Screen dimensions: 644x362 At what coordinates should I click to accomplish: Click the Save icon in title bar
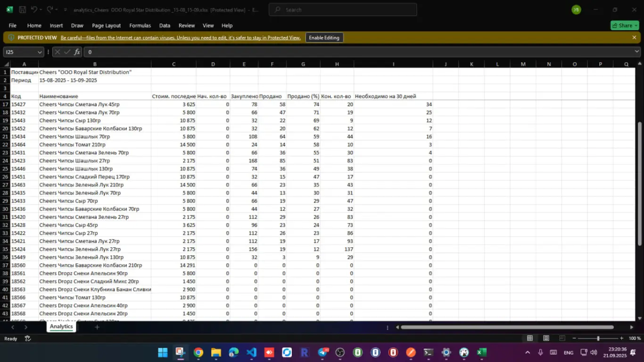coord(22,9)
